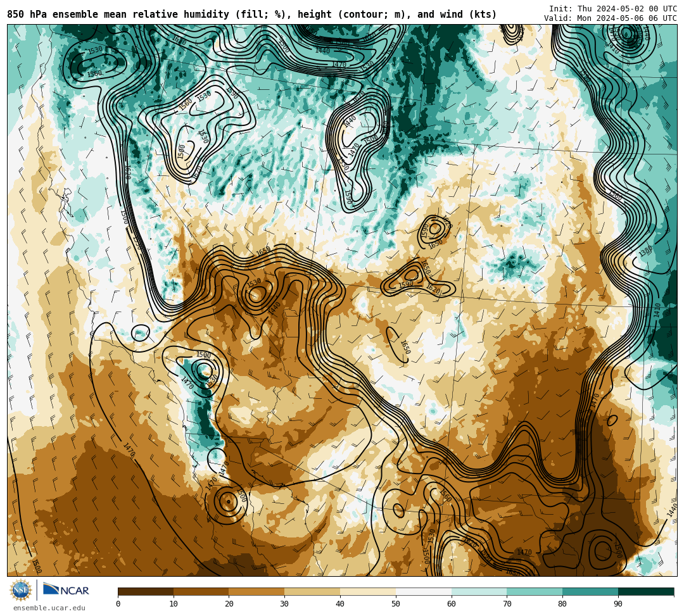684x616 pixels.
Task: Click the 'Init: Thu 2024-05-02 00 UTC' text
Action: point(613,9)
